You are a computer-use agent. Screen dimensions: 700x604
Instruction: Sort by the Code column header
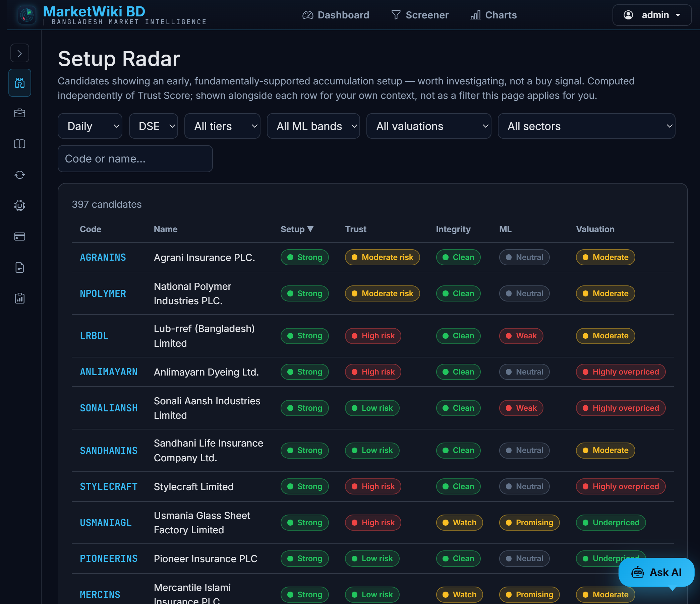point(91,229)
